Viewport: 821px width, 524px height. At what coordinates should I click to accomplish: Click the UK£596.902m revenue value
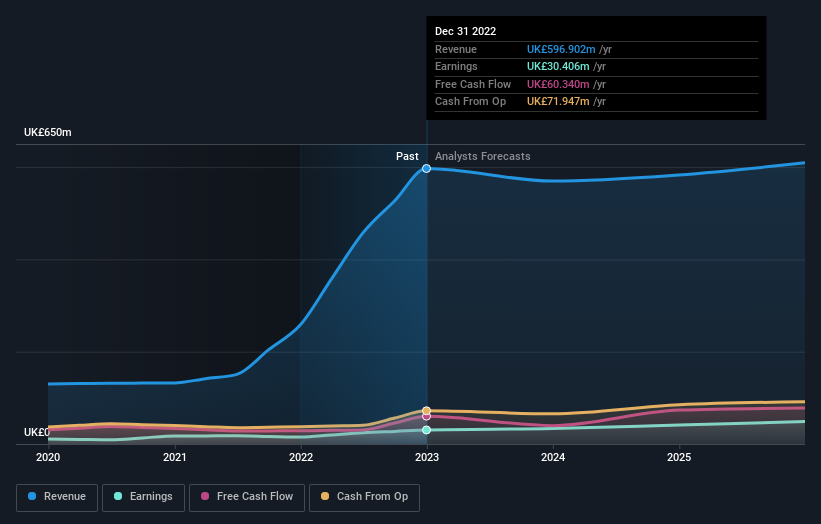(x=561, y=49)
